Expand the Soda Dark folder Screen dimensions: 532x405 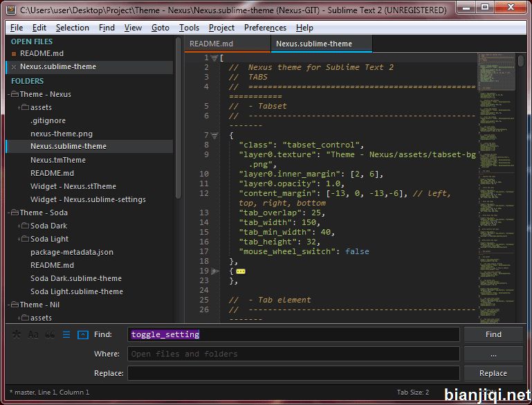click(x=19, y=226)
